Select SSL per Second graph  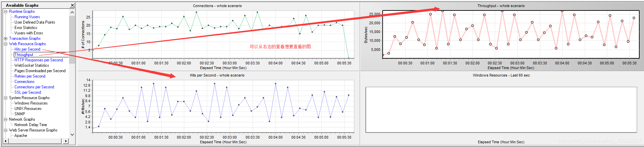[x=28, y=92]
